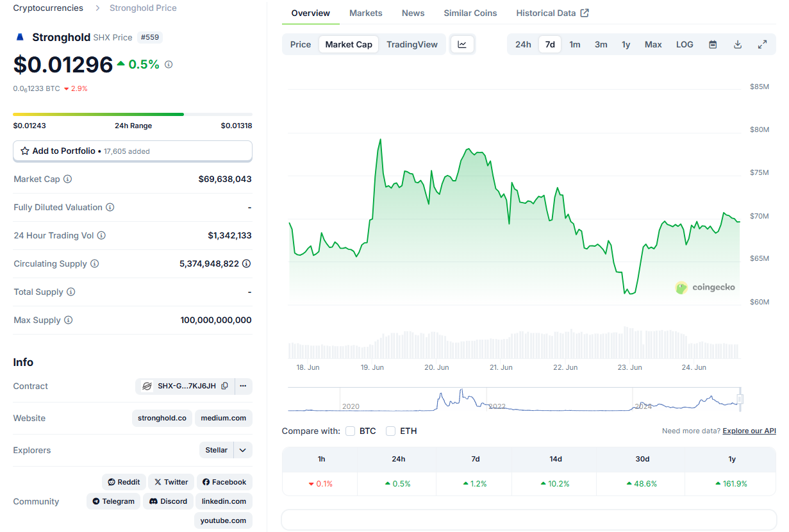The height and width of the screenshot is (532, 789).
Task: Click the $69,638,043 market cap value
Action: point(225,179)
